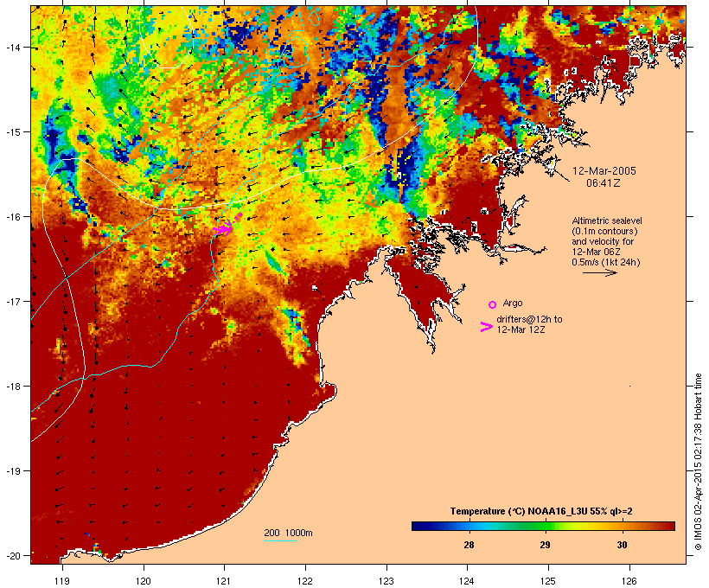Click the -14 latitude axis label
This screenshot has width=709, height=588.
(x=12, y=48)
